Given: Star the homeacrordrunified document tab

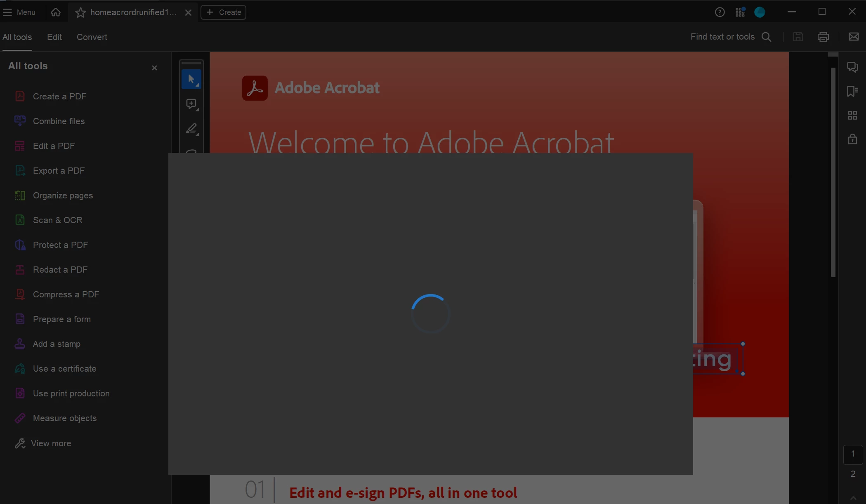Looking at the screenshot, I should pyautogui.click(x=80, y=13).
